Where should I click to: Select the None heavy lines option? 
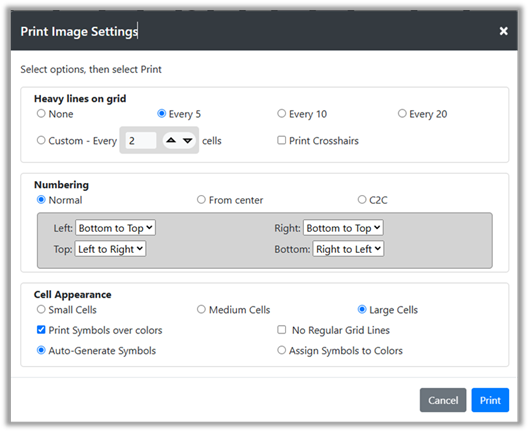tap(41, 113)
